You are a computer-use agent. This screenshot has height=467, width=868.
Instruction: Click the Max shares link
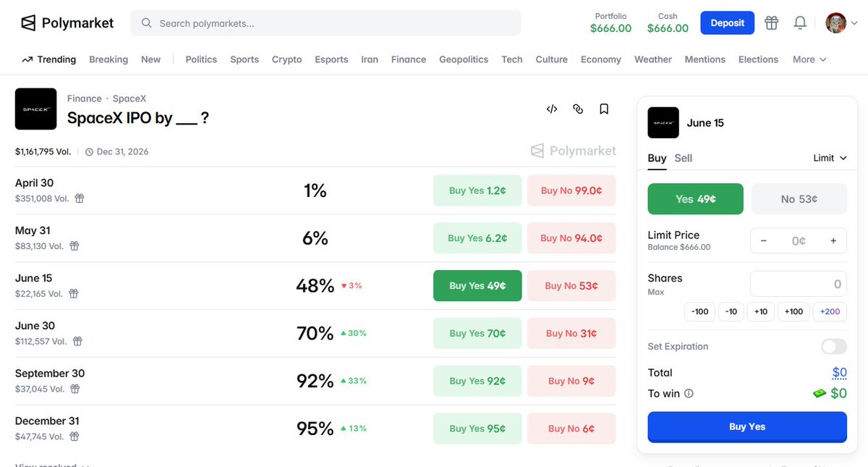click(655, 292)
